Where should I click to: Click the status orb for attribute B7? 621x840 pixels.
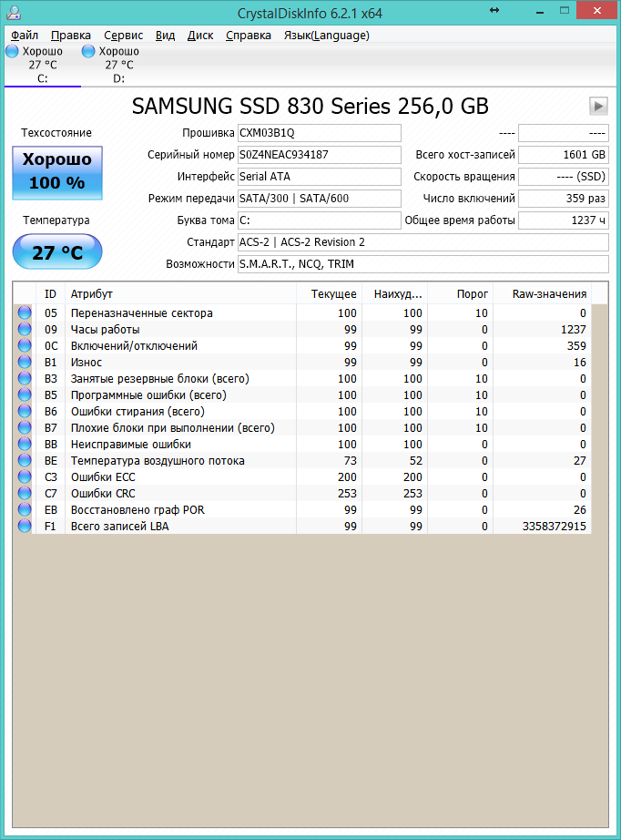click(25, 427)
